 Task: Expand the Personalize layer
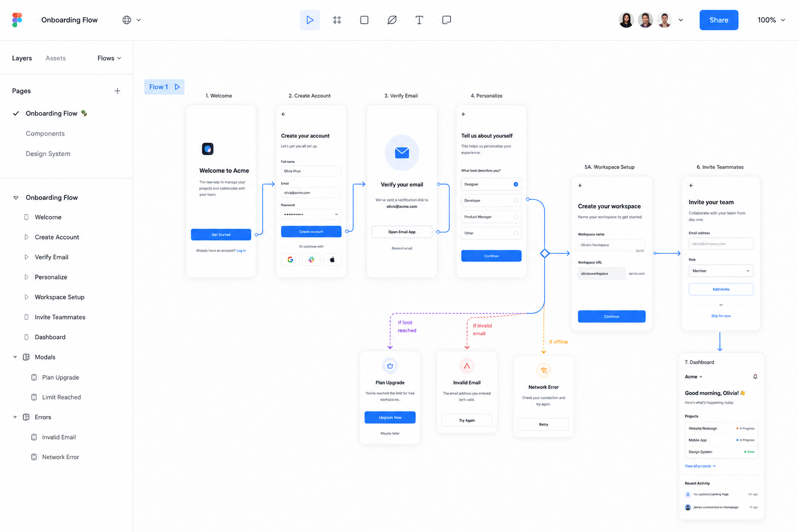pyautogui.click(x=26, y=277)
